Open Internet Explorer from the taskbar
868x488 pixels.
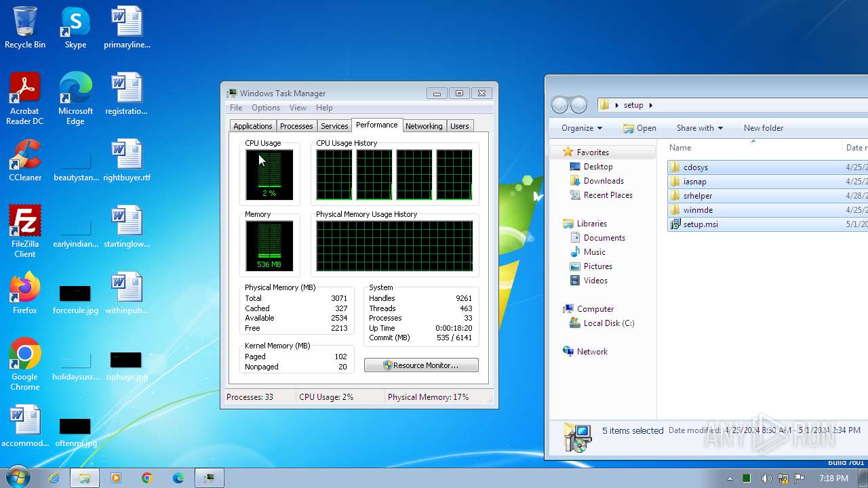(x=54, y=478)
